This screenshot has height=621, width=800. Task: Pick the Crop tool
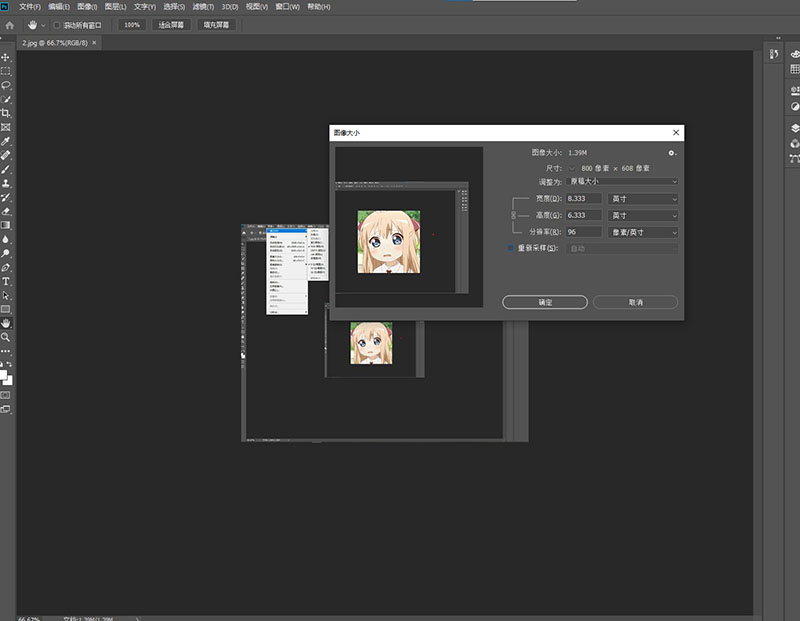coord(6,114)
